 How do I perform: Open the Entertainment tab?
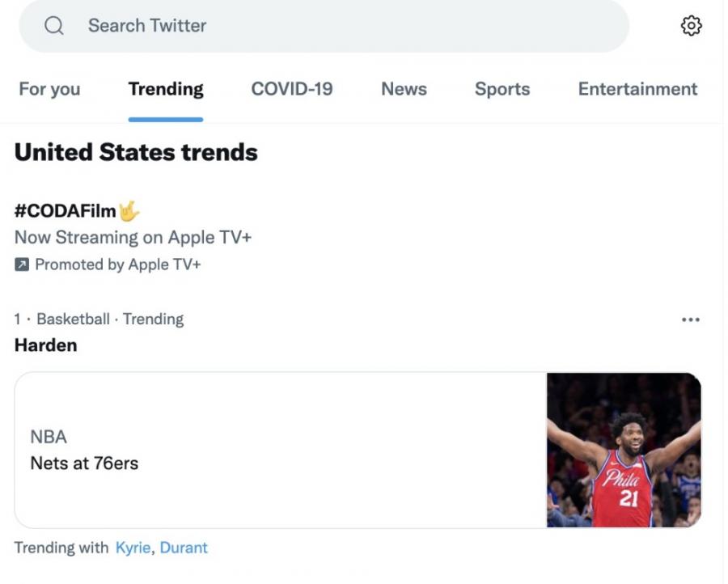click(637, 89)
